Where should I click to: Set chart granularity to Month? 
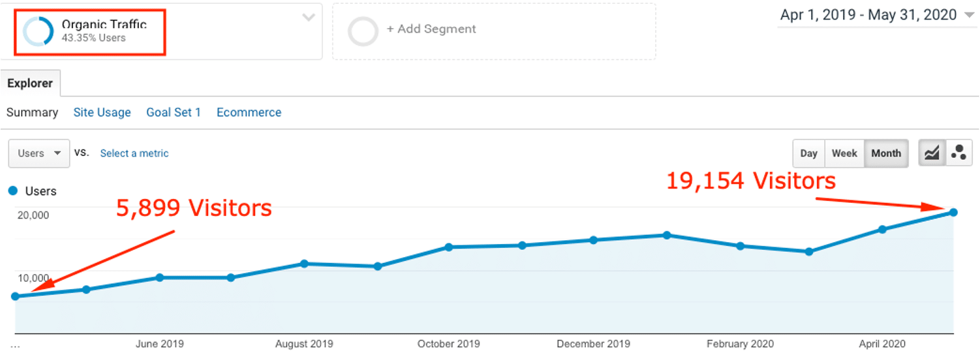885,153
